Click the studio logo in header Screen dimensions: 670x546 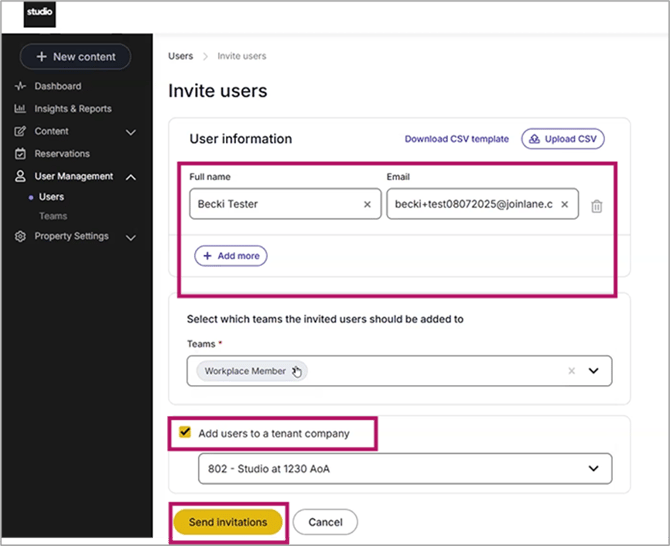point(39,15)
